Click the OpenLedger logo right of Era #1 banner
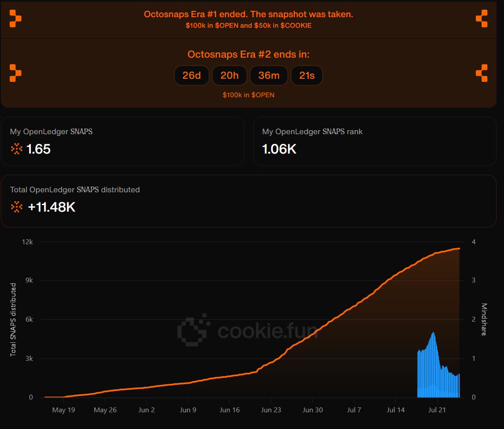The image size is (504, 429). [482, 18]
